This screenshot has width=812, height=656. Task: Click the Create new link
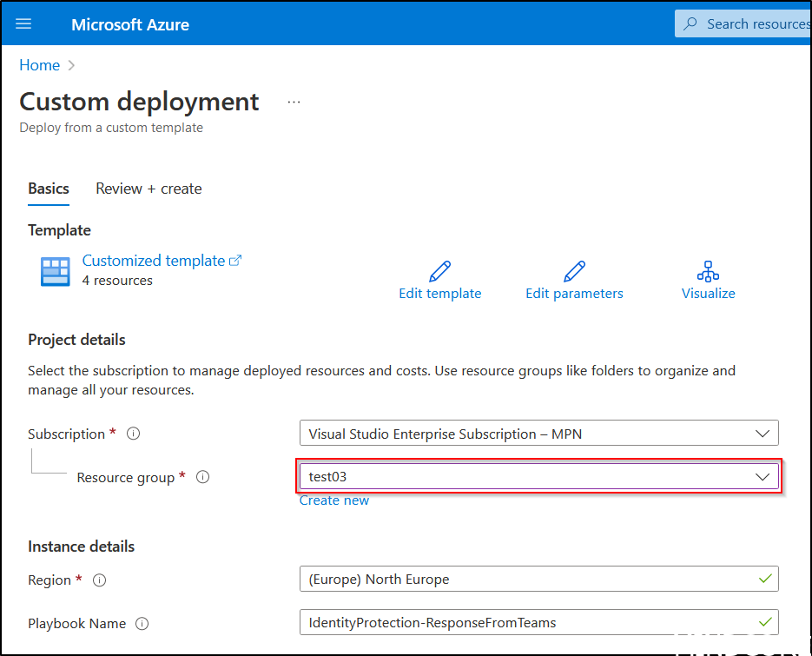tap(333, 500)
